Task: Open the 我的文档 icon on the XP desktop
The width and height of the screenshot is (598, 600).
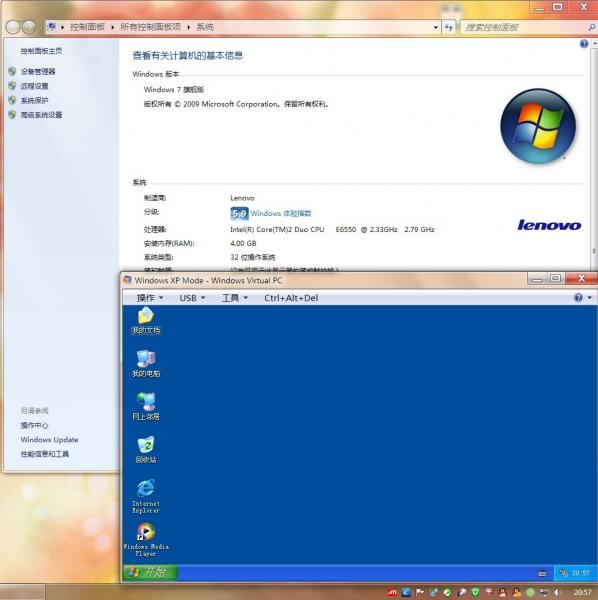Action: pyautogui.click(x=146, y=321)
